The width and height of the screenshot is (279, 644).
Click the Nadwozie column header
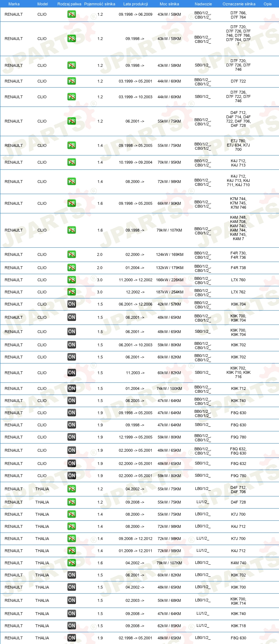(x=203, y=4)
